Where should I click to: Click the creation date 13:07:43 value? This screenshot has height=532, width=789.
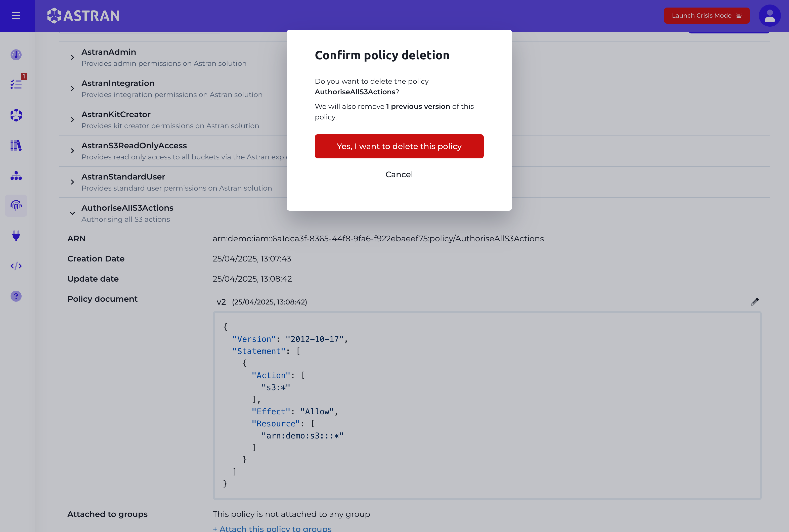[252, 258]
